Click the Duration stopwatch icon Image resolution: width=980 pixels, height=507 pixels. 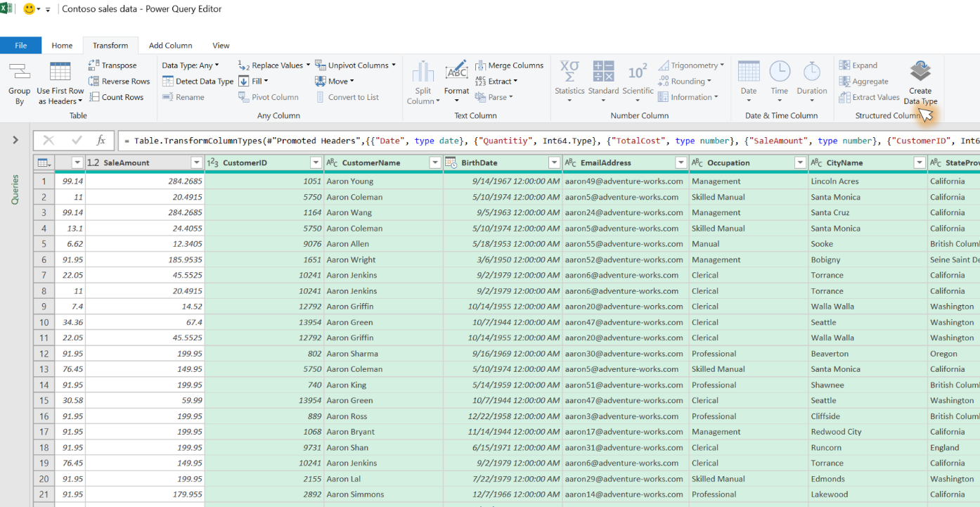click(812, 72)
